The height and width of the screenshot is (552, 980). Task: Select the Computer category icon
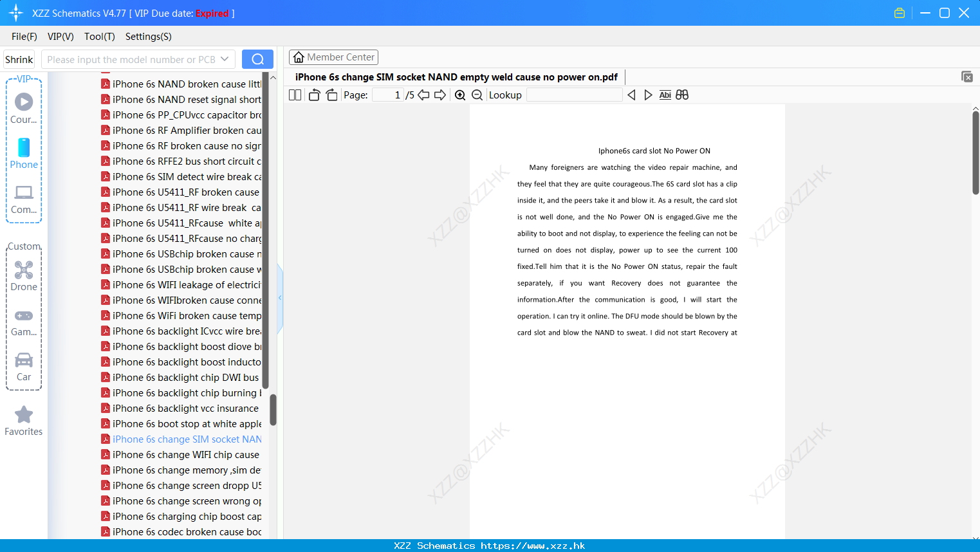coord(24,199)
